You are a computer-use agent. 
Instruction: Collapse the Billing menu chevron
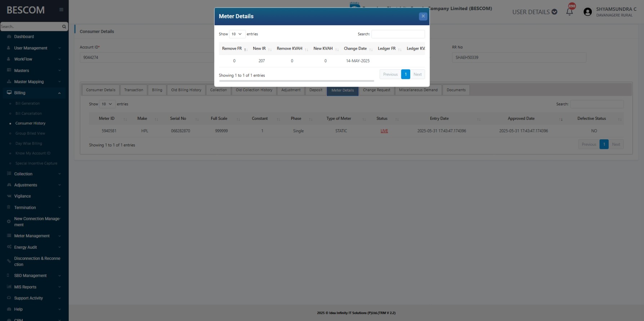59,93
